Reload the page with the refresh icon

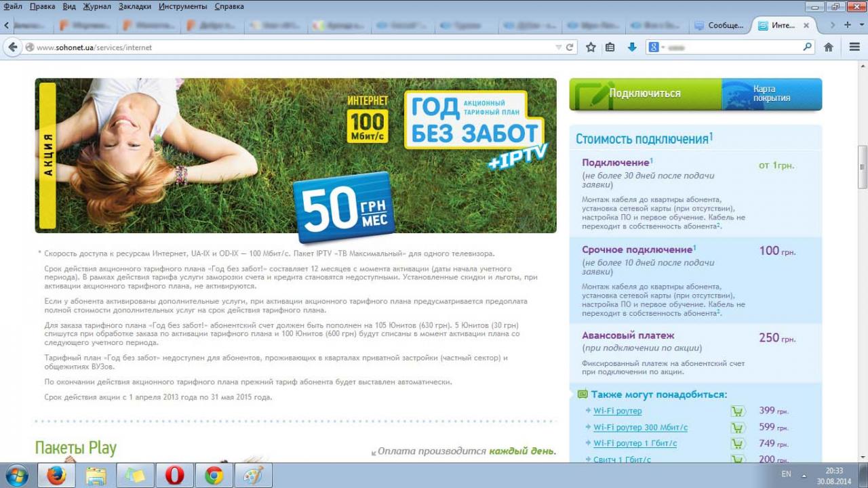click(570, 47)
